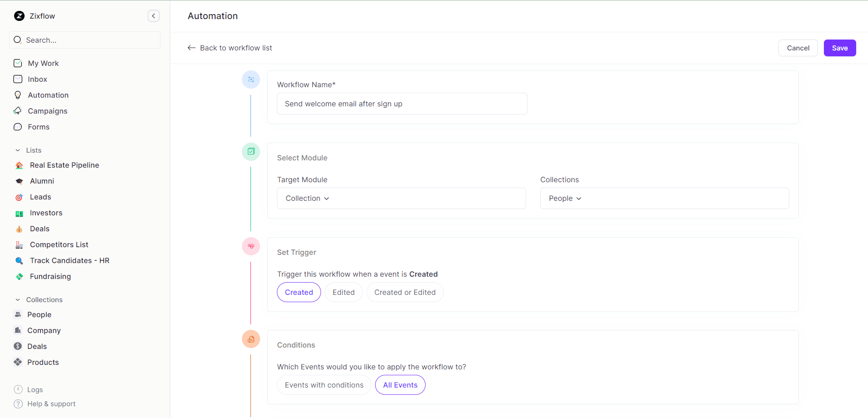Open the Conditions step icon
This screenshot has width=868, height=418.
tap(251, 339)
